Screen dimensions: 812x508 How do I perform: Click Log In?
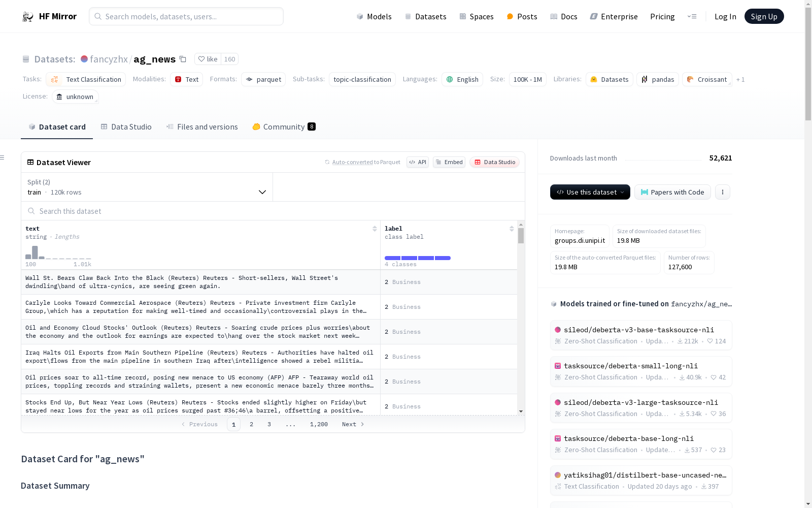click(x=725, y=17)
